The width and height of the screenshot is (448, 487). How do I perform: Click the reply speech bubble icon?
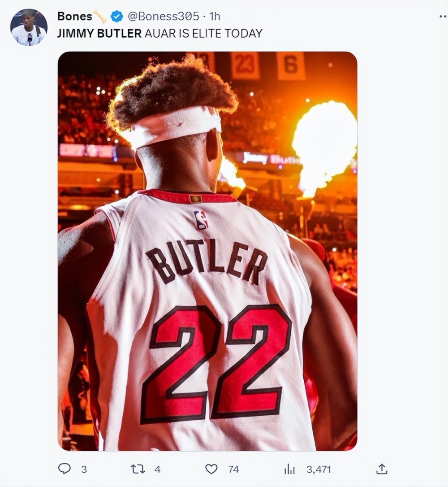[x=64, y=469]
